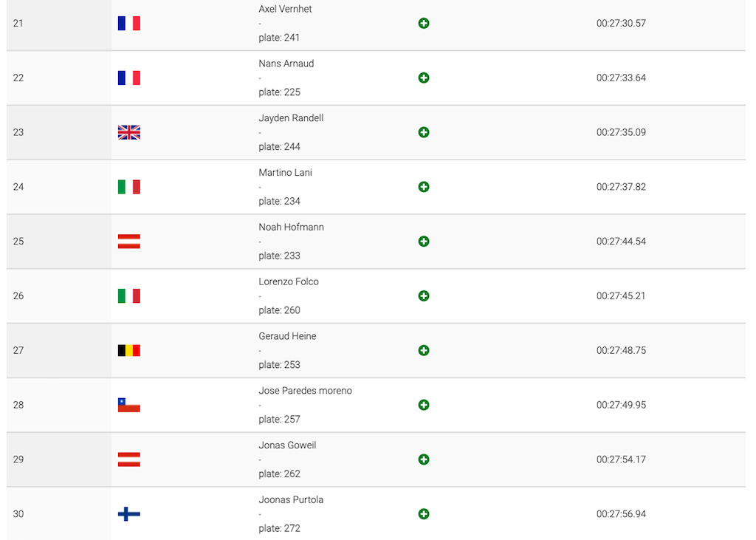
Task: Click plate: 272 text for Joonas Purtola
Action: pos(279,528)
